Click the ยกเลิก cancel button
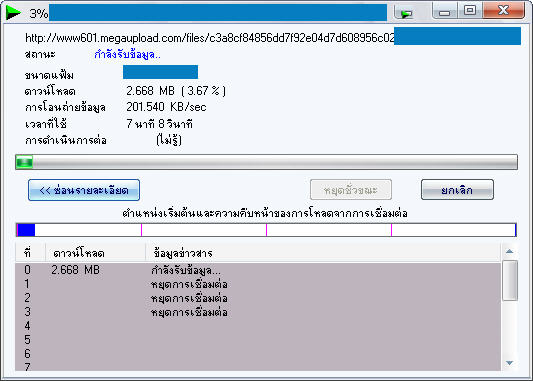 457,190
